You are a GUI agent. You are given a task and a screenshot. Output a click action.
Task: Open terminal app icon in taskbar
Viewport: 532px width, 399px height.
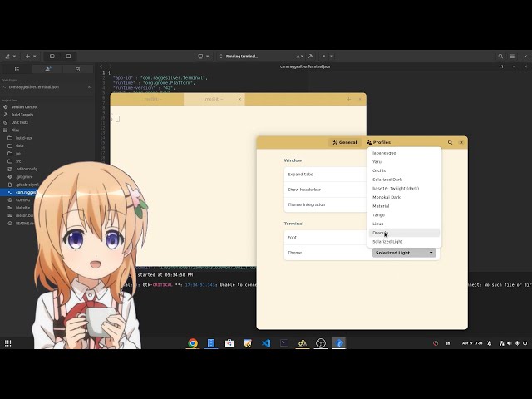pyautogui.click(x=284, y=343)
